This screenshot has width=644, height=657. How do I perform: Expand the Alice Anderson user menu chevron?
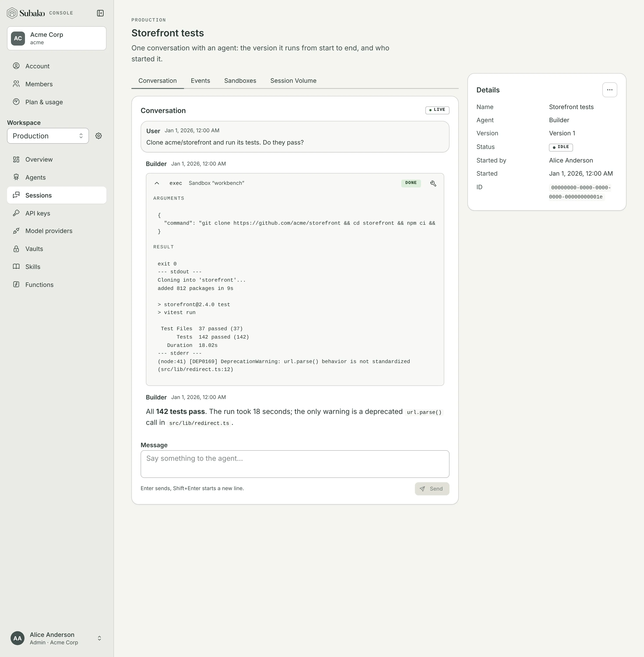99,638
